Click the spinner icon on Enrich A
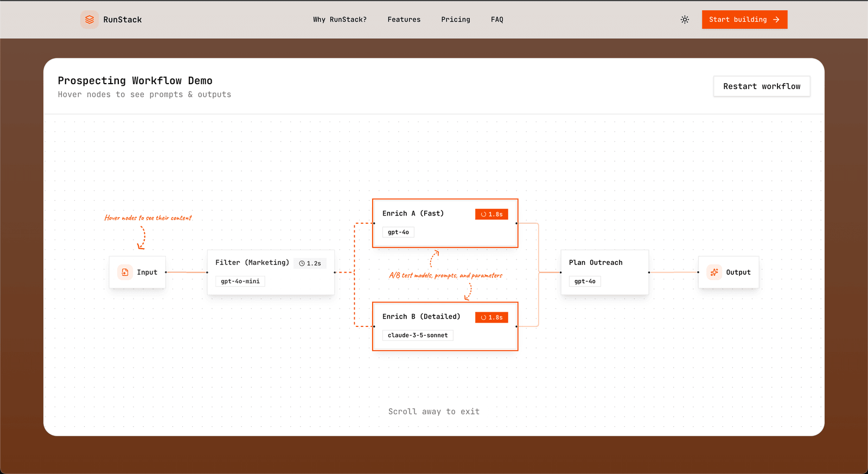This screenshot has height=474, width=868. click(483, 214)
